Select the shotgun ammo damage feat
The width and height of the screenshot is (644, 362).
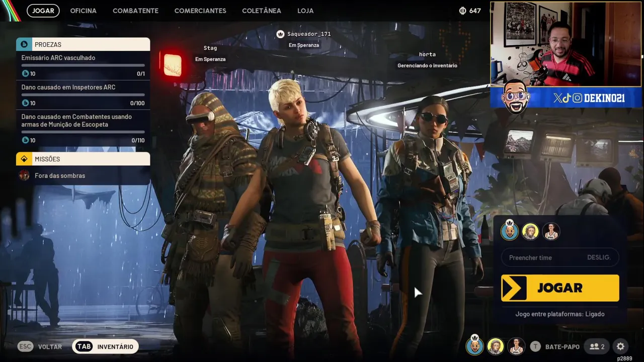point(83,128)
